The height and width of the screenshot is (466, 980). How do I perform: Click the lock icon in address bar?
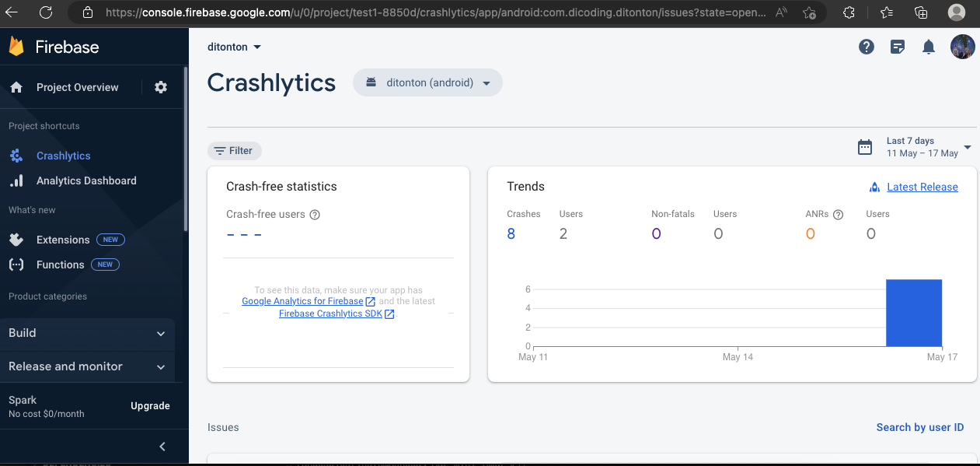pyautogui.click(x=87, y=12)
